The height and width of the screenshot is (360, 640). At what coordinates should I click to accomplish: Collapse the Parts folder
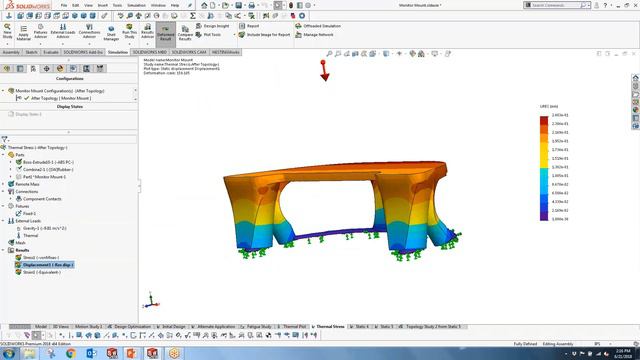[3, 155]
